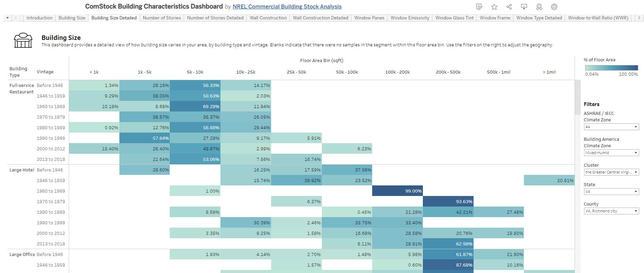This screenshot has width=644, height=273.
Task: Open settings with the gear icon
Action: pos(554,7)
